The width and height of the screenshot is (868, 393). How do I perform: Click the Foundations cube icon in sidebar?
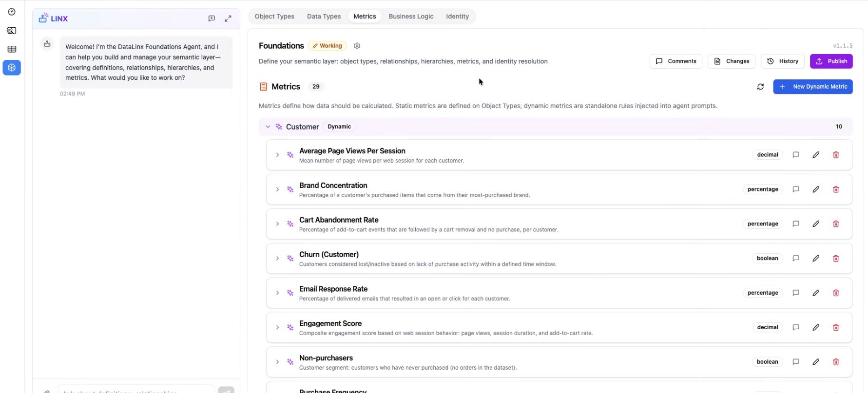pos(12,68)
